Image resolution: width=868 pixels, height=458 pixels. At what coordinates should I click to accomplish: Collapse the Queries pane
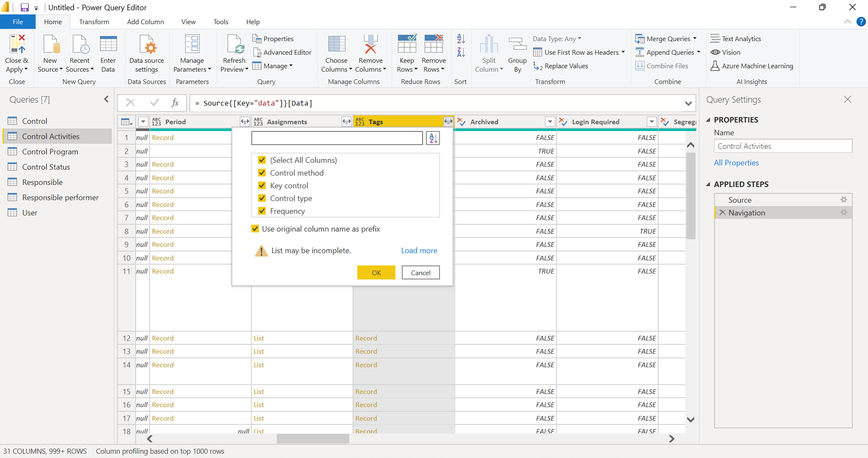pos(106,99)
